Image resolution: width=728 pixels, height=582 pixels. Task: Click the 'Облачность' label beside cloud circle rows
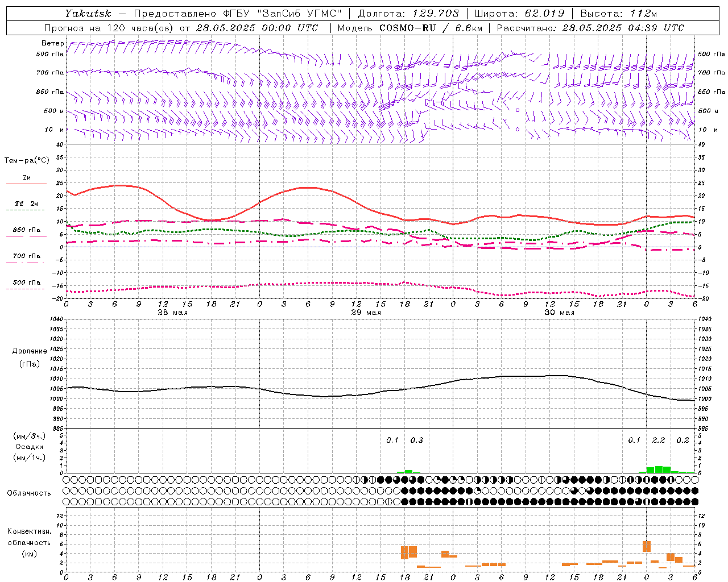pyautogui.click(x=29, y=493)
